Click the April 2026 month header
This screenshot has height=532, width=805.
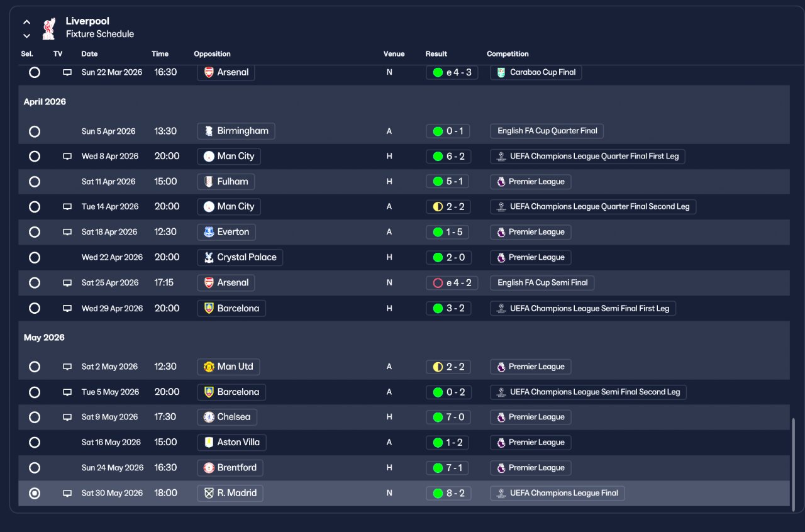[x=45, y=102]
